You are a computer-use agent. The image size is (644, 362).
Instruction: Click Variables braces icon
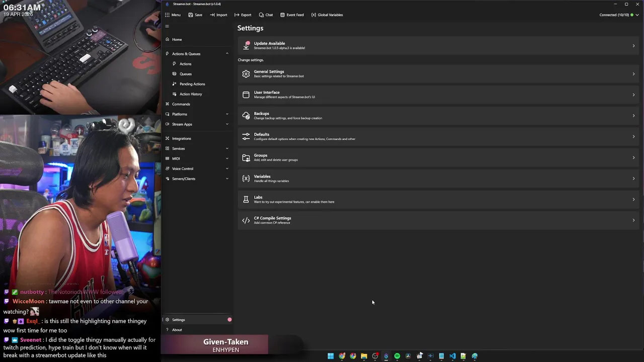click(x=246, y=178)
